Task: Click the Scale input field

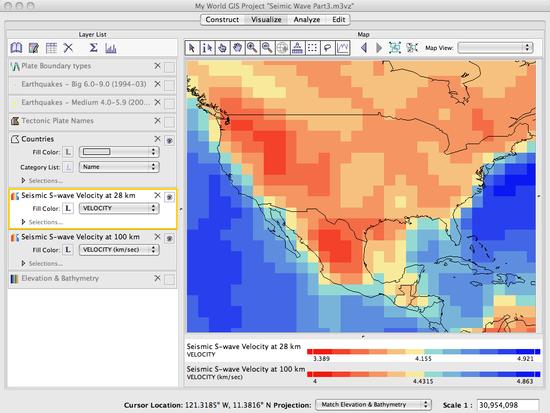Action: pos(508,405)
